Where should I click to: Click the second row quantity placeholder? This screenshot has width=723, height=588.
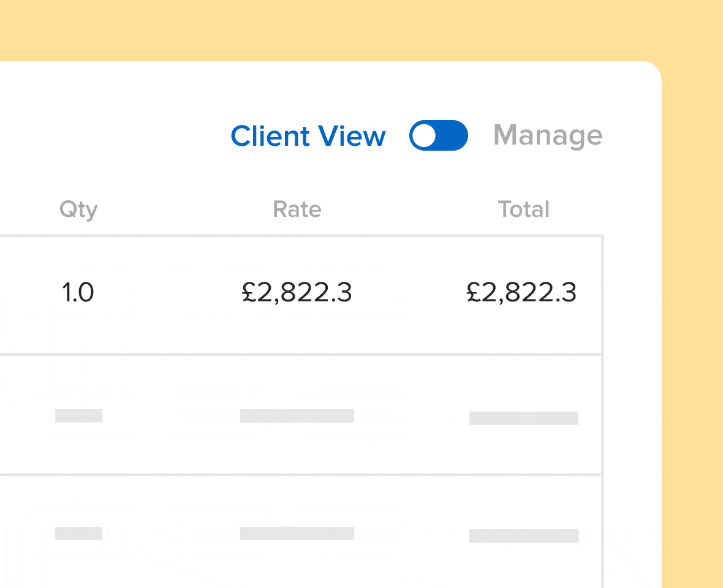click(x=78, y=416)
